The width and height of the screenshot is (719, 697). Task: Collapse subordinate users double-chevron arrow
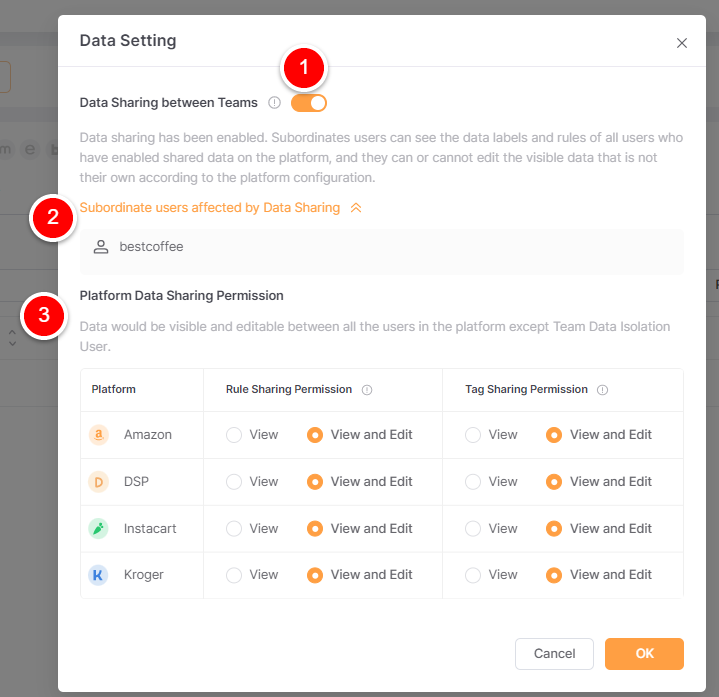356,208
